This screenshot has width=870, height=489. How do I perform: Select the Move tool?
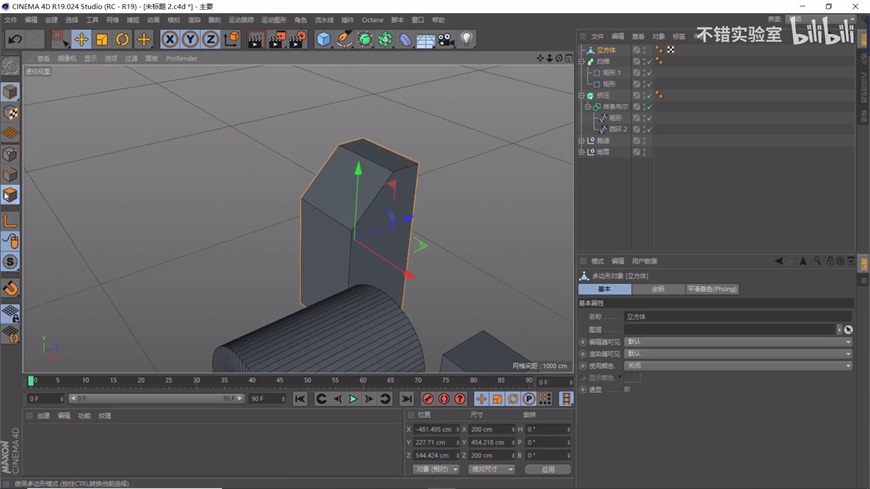[81, 39]
